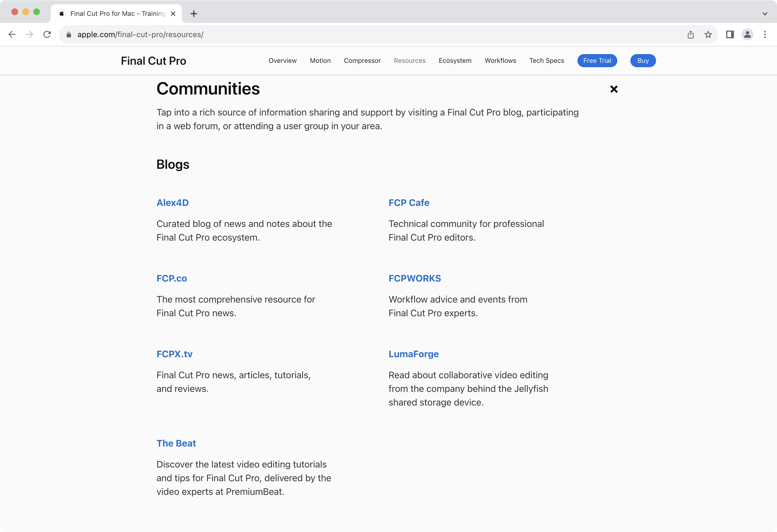The image size is (777, 532).
Task: Open the profile avatar icon
Action: (x=747, y=34)
